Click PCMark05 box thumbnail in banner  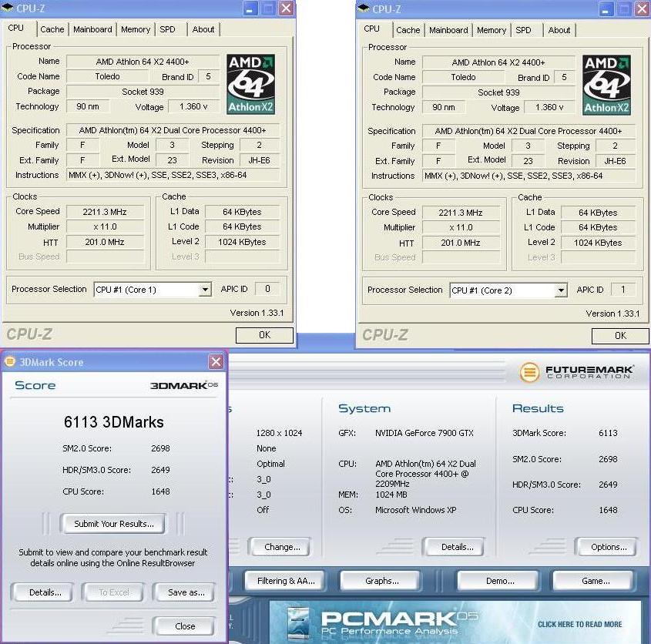298,622
